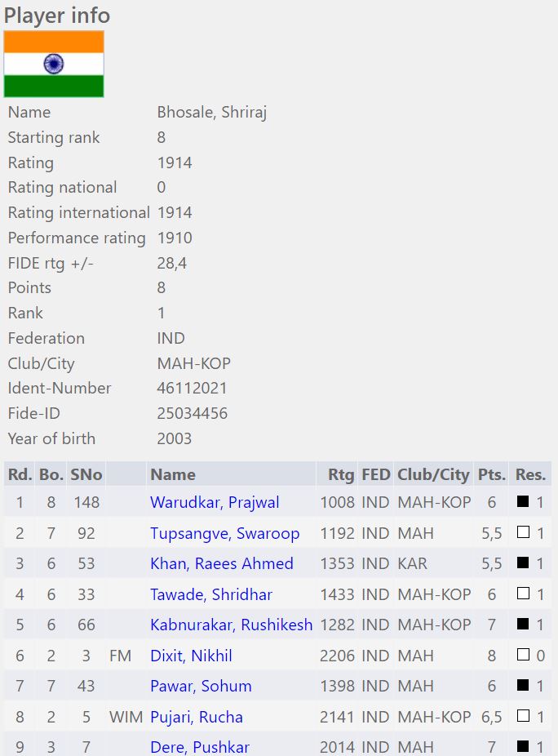Click white piece icon in round 4
This screenshot has width=558, height=756.
523,594
